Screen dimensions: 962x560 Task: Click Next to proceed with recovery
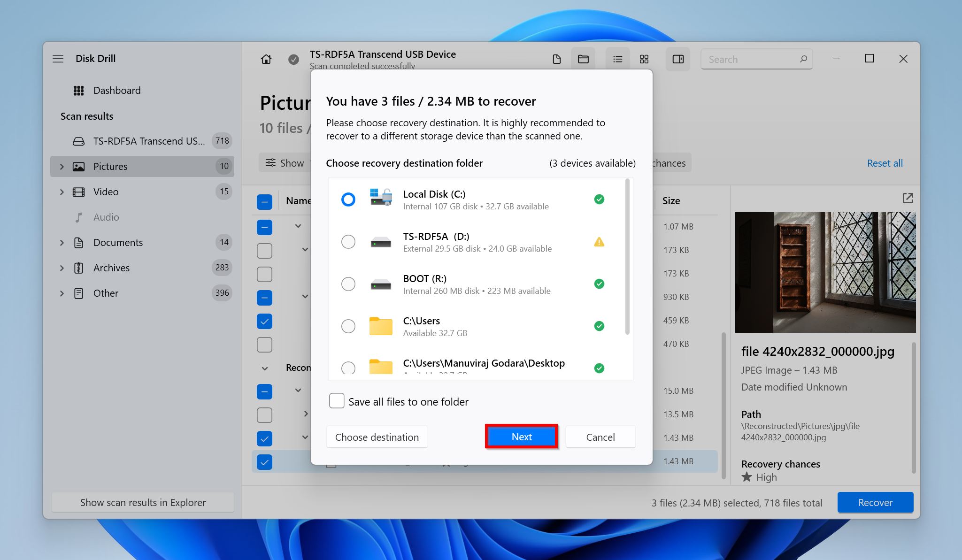pyautogui.click(x=521, y=437)
